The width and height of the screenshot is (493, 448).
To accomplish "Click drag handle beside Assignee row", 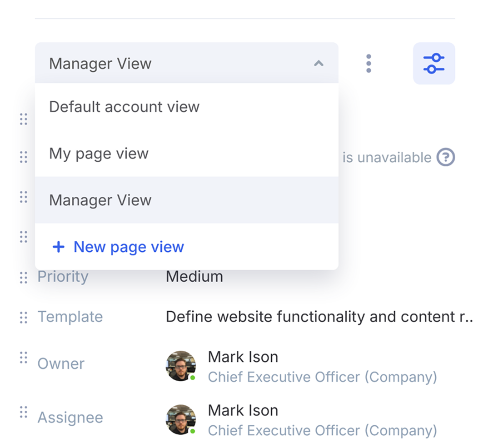I will coord(24,412).
